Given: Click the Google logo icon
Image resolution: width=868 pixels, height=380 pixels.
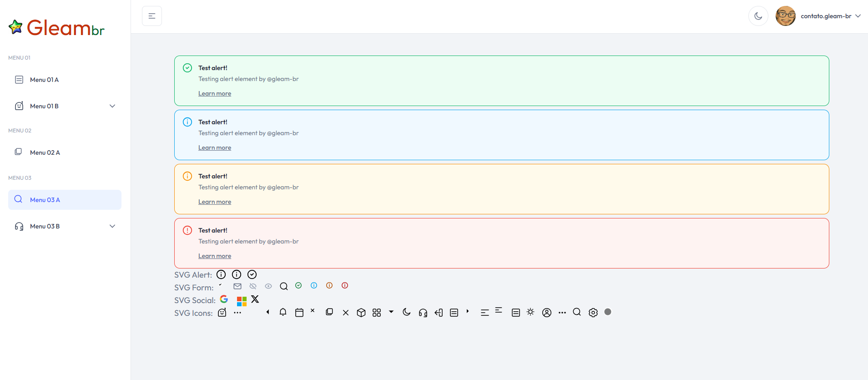Looking at the screenshot, I should click(x=224, y=299).
